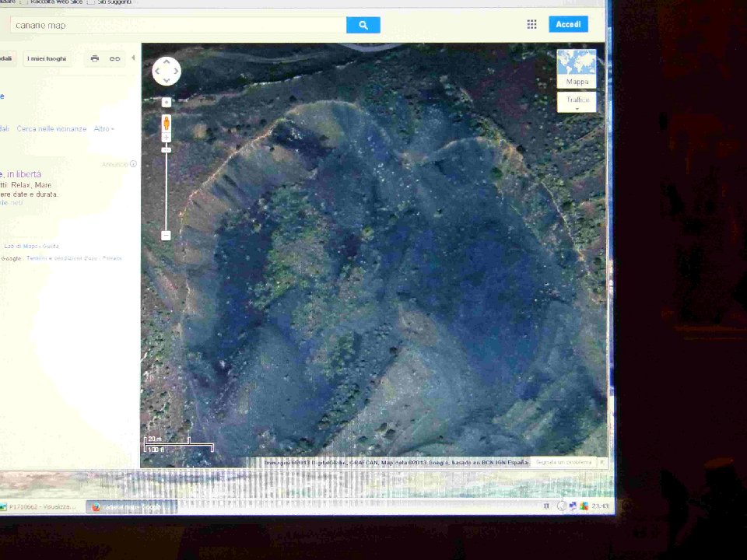Click the "Cerca nelle vicinanze" link

click(51, 128)
